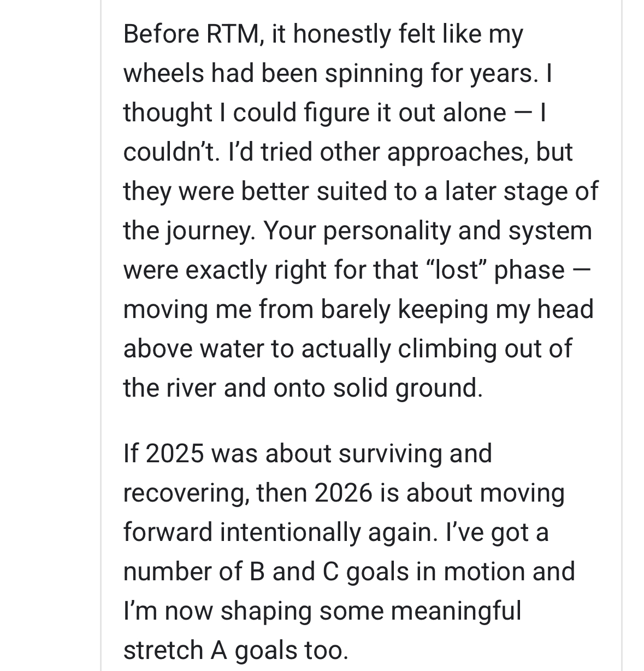Viewport: 644px width, 671px height.
Task: Click the quoted word "lost"
Action: point(454,270)
